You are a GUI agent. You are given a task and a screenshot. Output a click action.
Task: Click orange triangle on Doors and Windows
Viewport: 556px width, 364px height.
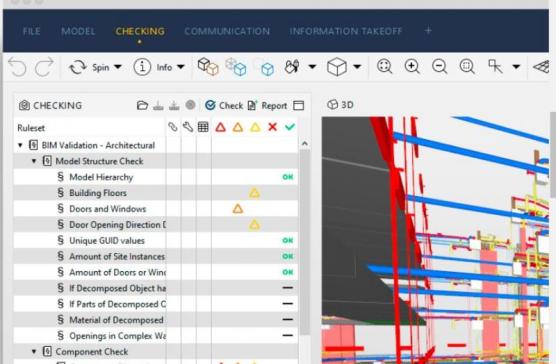click(238, 209)
